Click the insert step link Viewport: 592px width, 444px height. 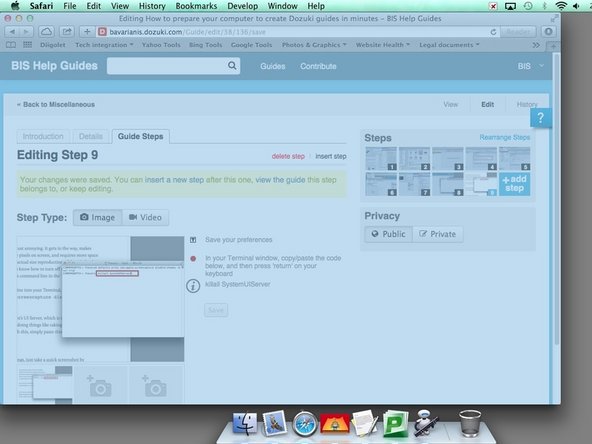(x=331, y=156)
